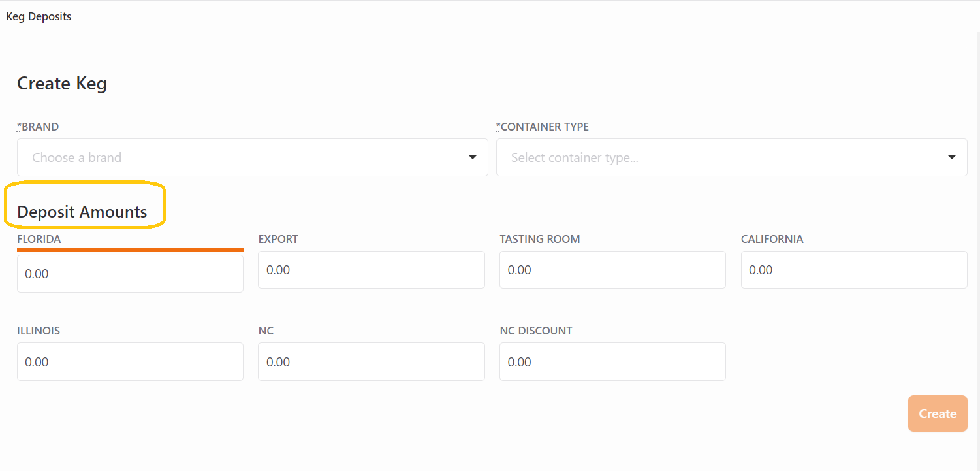This screenshot has width=980, height=471.
Task: Click the FLORIDA field label
Action: click(39, 239)
